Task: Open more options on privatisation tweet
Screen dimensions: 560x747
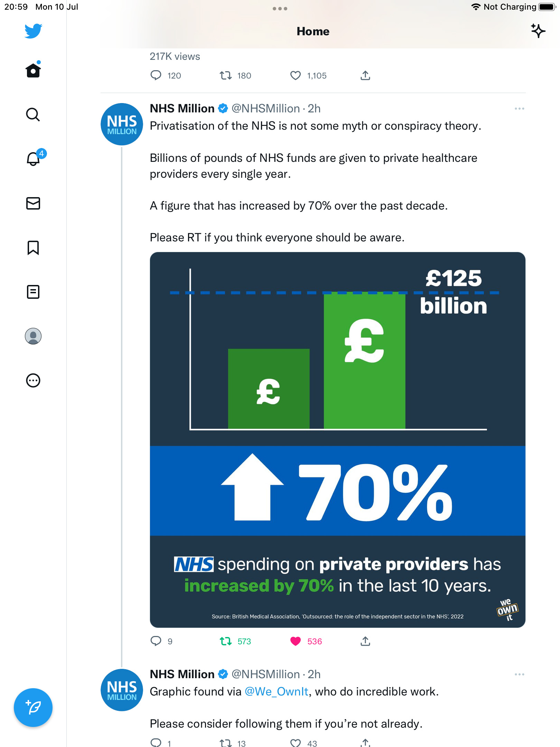Action: coord(519,109)
